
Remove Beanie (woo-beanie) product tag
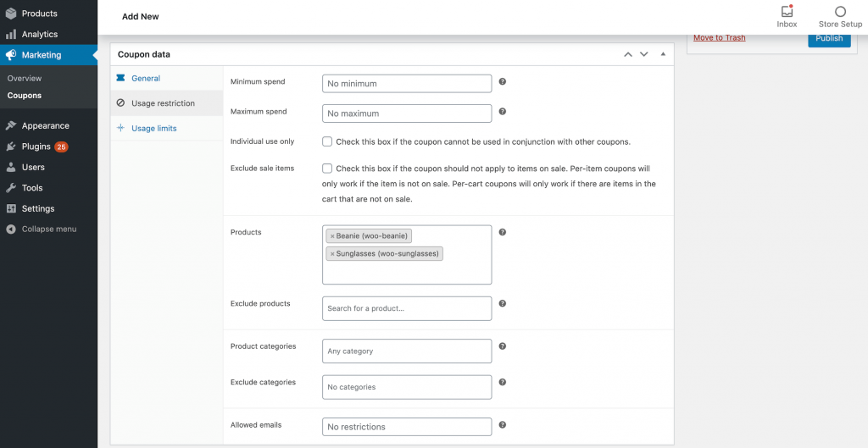[x=332, y=236]
